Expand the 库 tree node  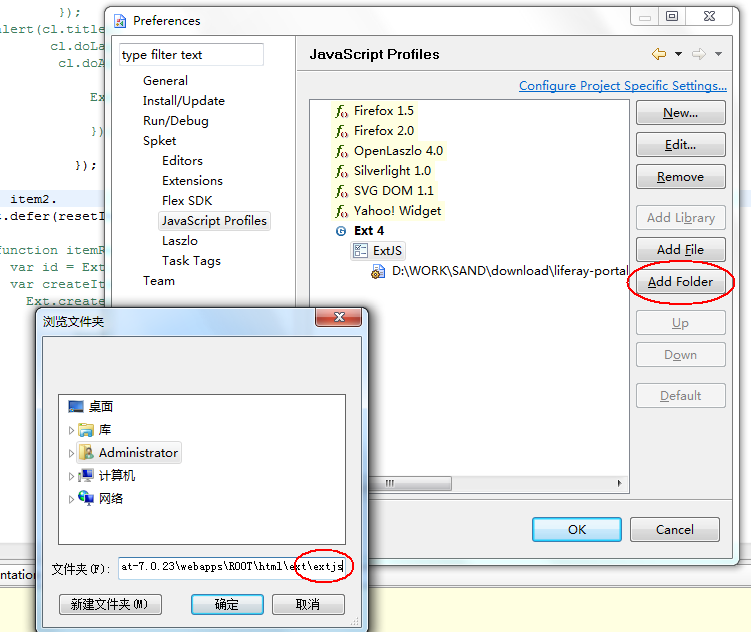pyautogui.click(x=71, y=430)
